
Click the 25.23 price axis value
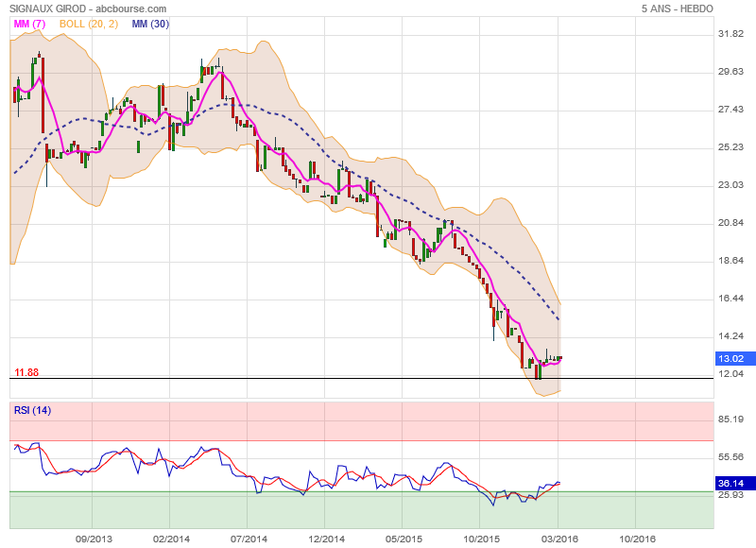point(730,147)
